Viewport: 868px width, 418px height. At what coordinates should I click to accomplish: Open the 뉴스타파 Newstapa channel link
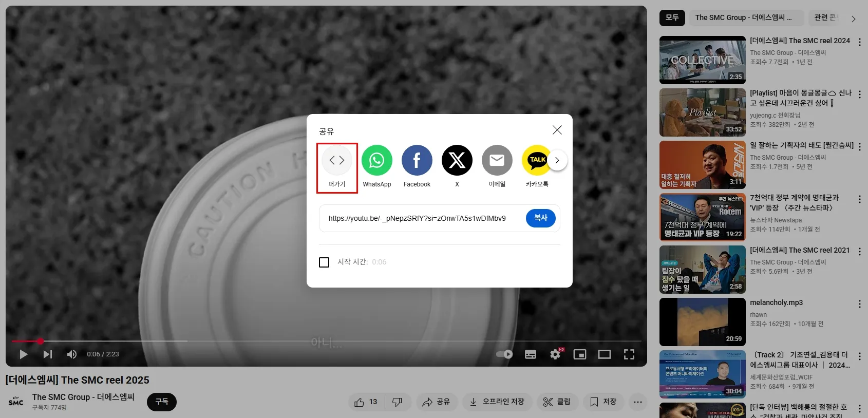pos(776,220)
